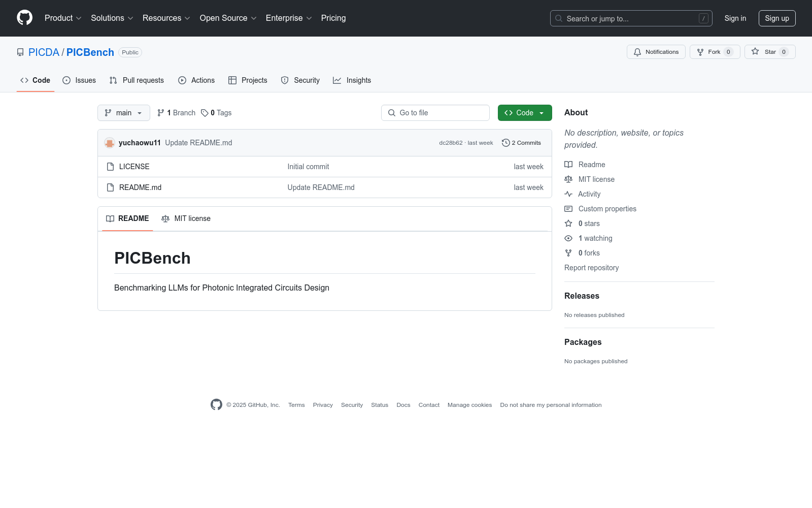This screenshot has width=812, height=508.
Task: Open the Product menu
Action: click(63, 18)
